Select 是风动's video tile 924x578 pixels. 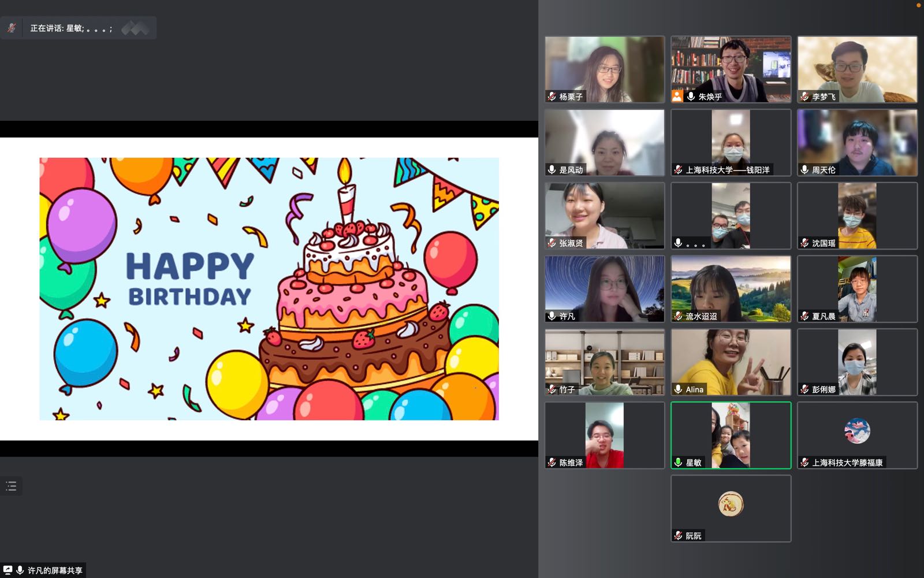tap(605, 143)
